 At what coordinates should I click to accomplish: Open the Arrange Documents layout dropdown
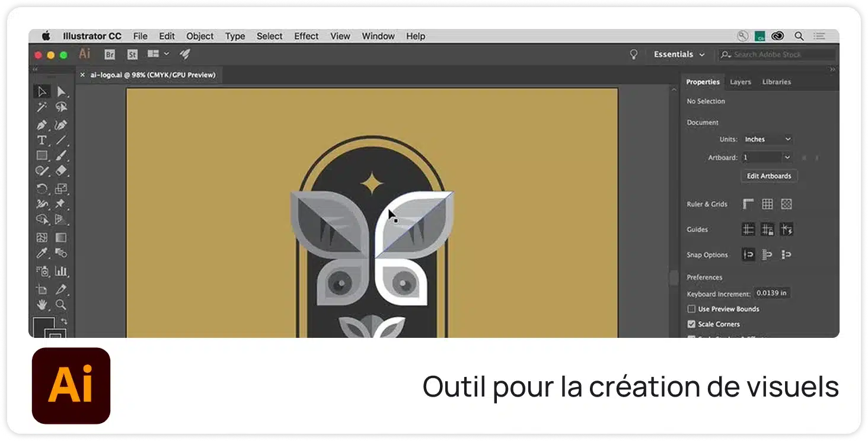point(158,54)
